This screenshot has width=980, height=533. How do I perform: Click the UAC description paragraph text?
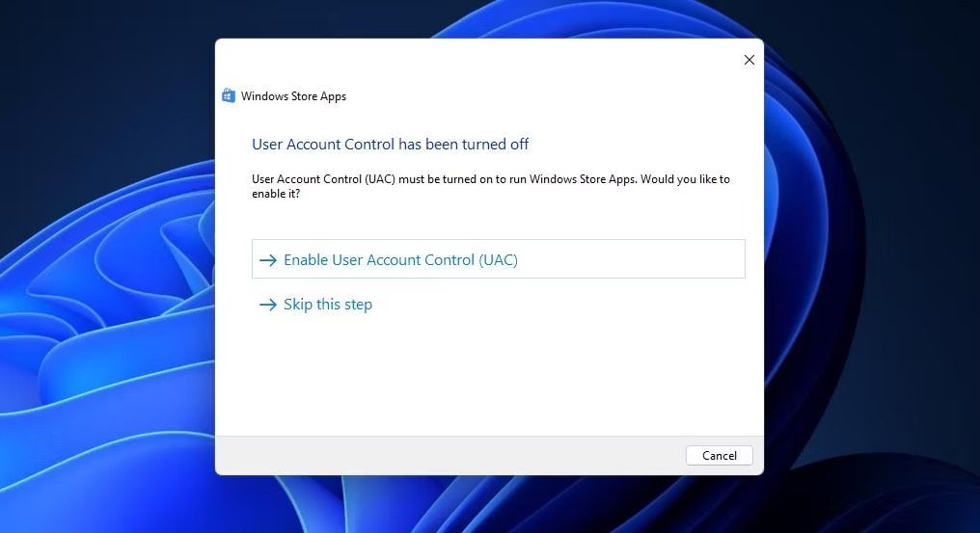(x=491, y=186)
